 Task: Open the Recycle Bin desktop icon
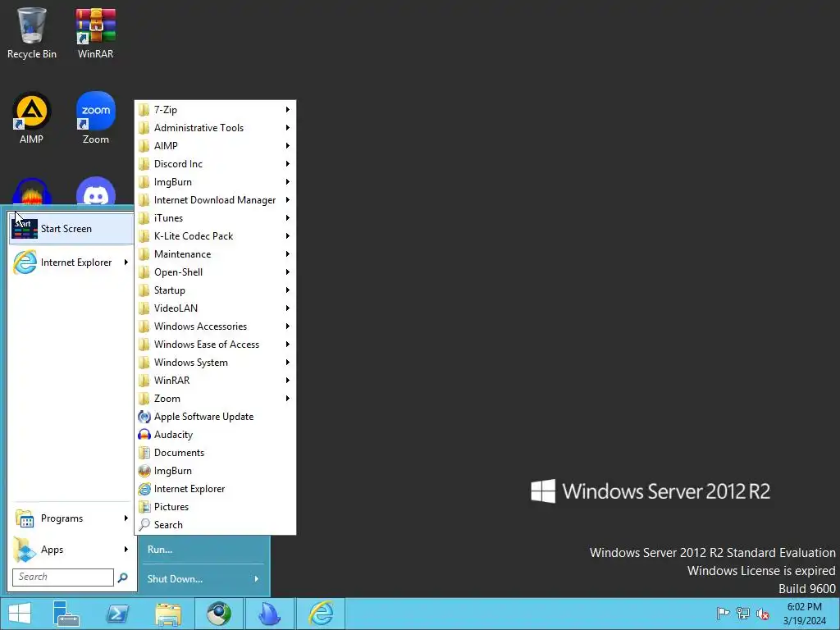coord(32,33)
